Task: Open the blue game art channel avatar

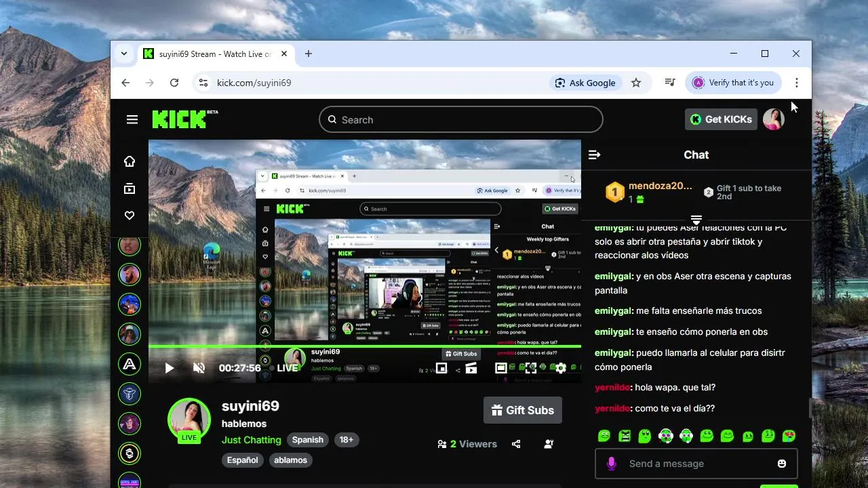Action: click(x=130, y=304)
